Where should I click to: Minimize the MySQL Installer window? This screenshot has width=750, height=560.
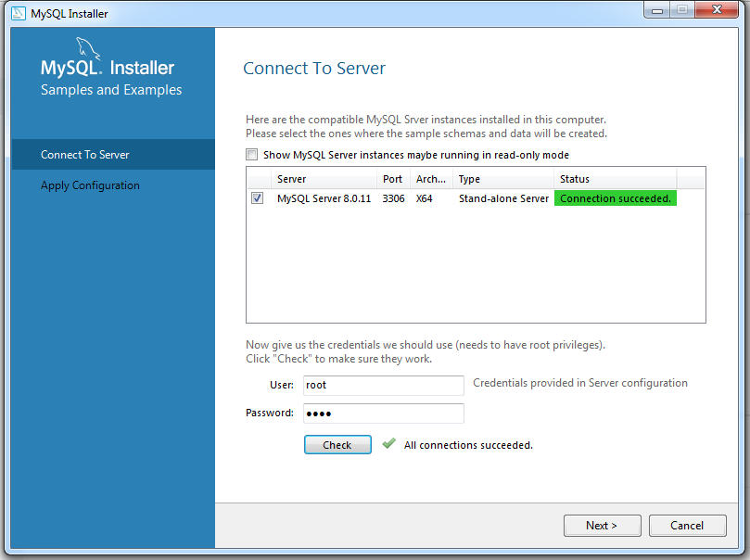[x=657, y=10]
